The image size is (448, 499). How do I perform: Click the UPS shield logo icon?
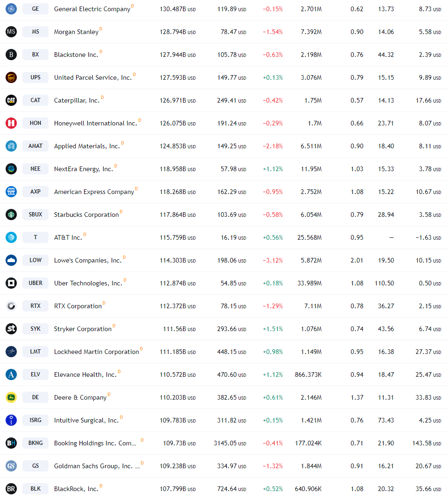pos(11,77)
